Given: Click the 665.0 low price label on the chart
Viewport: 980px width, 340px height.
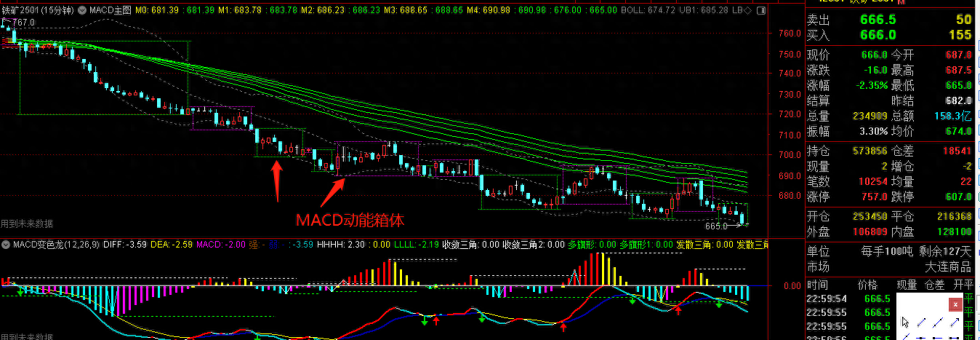Looking at the screenshot, I should (717, 226).
